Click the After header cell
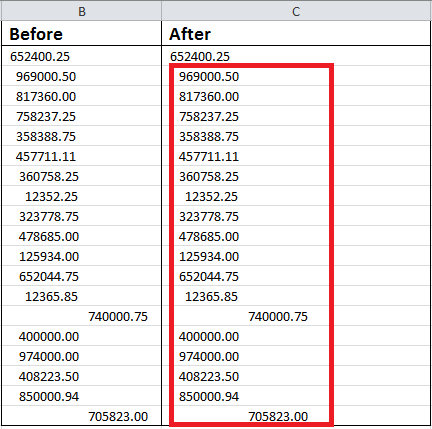The height and width of the screenshot is (429, 432). pos(296,34)
